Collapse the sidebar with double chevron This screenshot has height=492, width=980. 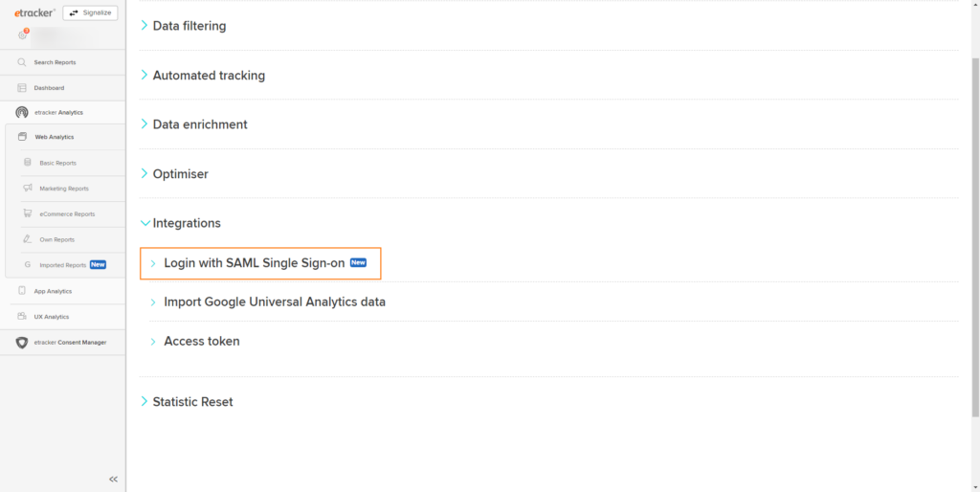(x=113, y=480)
